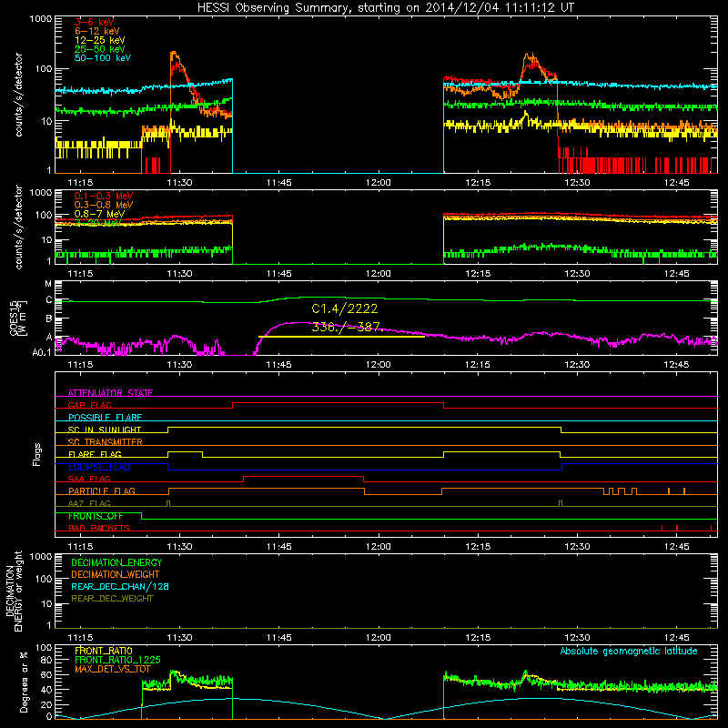
Task: Click the 12:45 tick under the keV panel
Action: 676,183
